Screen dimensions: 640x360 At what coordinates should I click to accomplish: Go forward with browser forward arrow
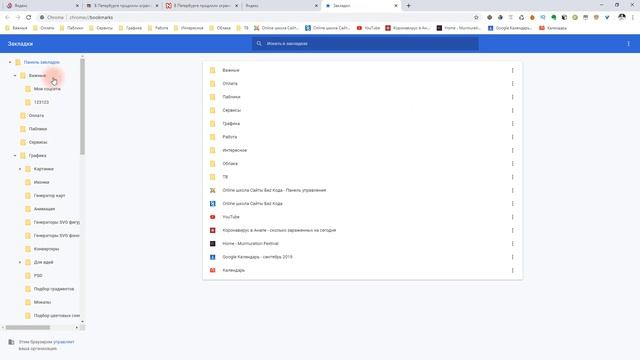[x=18, y=18]
